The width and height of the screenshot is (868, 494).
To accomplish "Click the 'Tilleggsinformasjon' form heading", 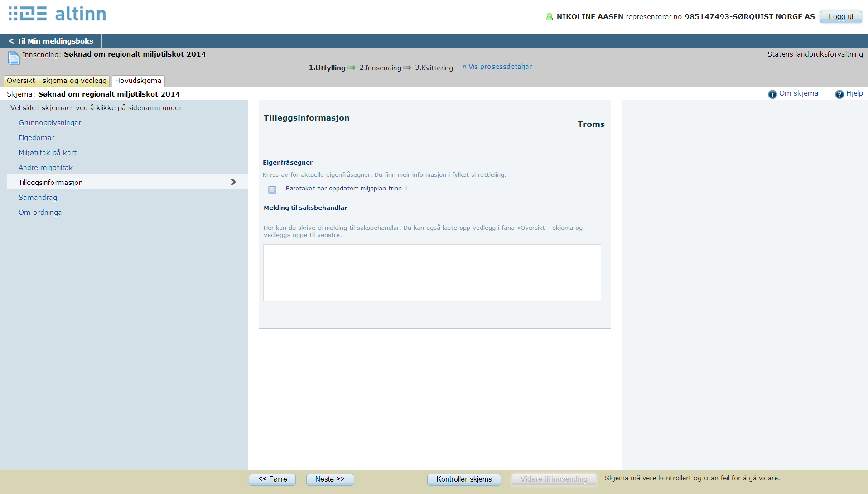I will 307,118.
